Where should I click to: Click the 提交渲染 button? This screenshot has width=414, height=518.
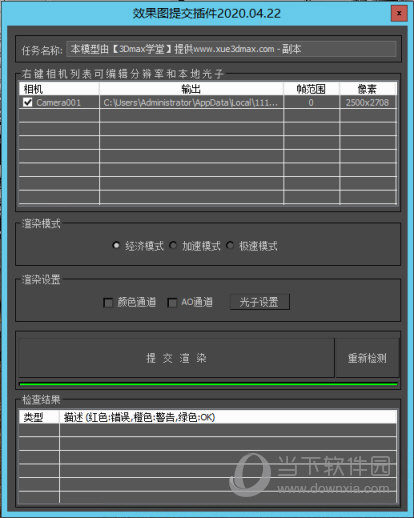click(176, 358)
